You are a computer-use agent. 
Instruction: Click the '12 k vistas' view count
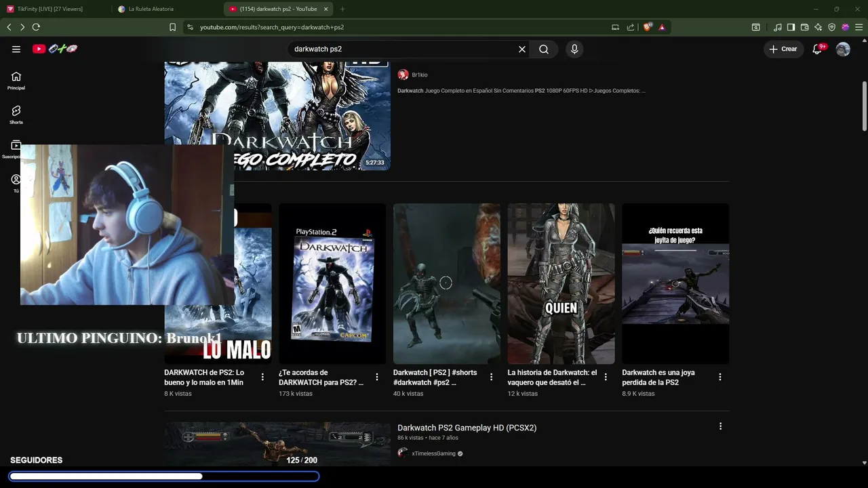[523, 394]
